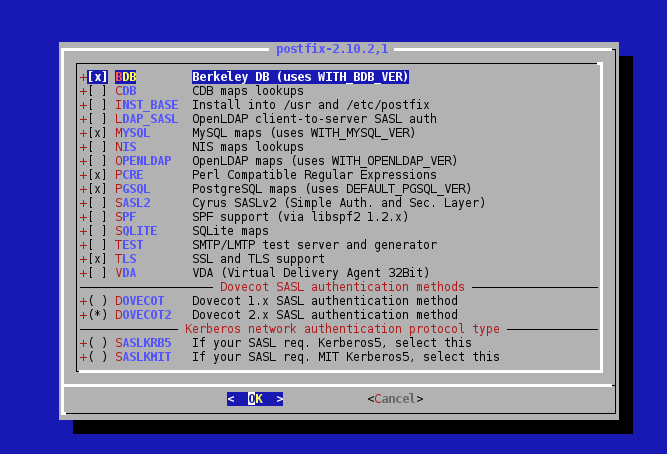Enable the CDB checkbox
Image resolution: width=667 pixels, height=454 pixels.
97,91
